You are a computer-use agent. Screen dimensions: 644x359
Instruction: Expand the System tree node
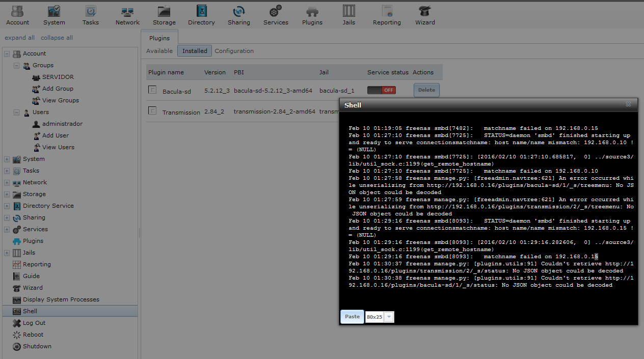(7, 159)
